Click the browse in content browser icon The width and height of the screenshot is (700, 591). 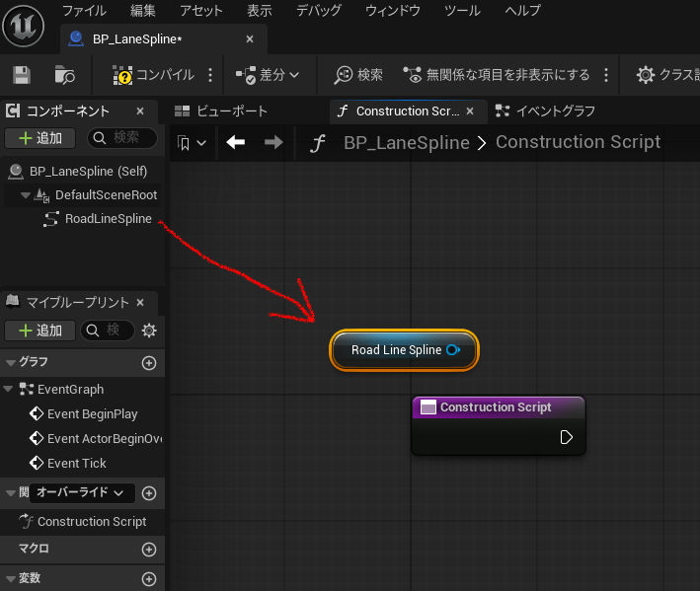tap(65, 75)
